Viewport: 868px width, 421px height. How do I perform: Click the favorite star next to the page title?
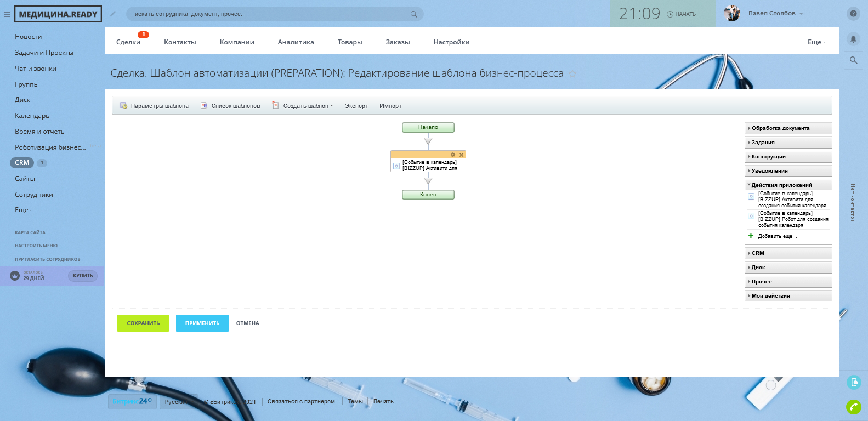pos(572,74)
